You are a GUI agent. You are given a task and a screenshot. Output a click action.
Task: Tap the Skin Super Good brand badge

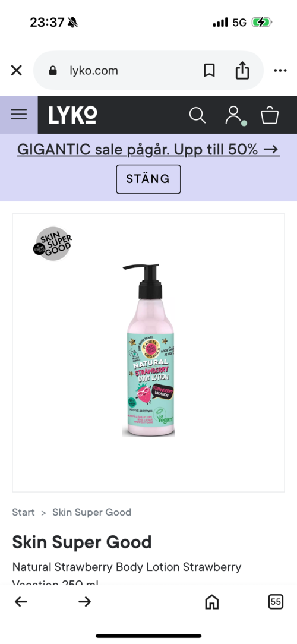click(x=53, y=244)
